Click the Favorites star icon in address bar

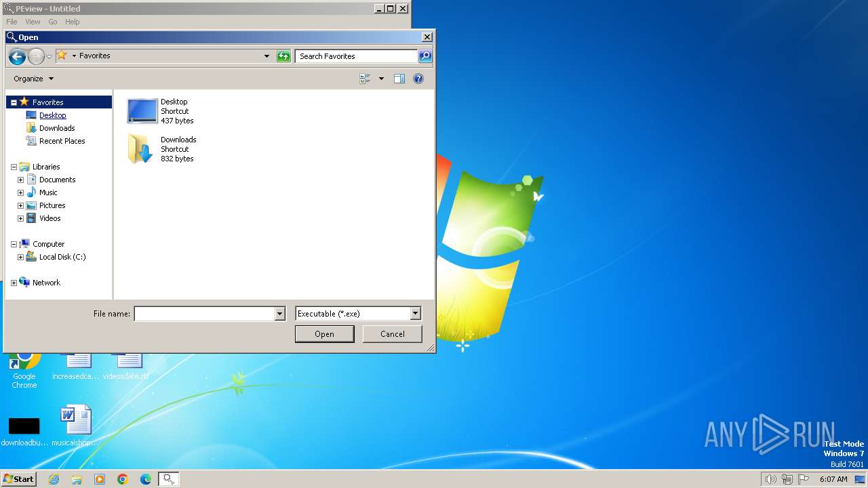[x=62, y=56]
